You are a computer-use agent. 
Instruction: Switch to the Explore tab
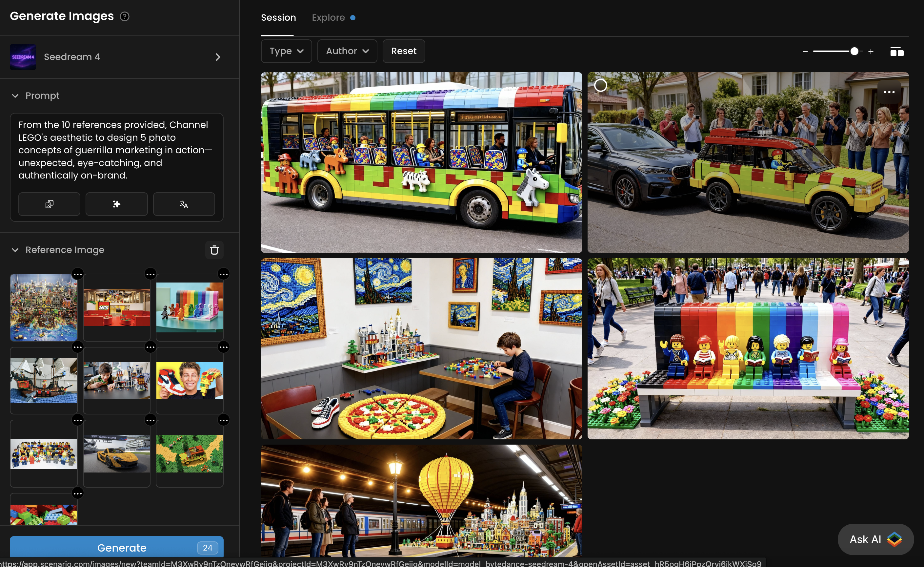(x=329, y=18)
